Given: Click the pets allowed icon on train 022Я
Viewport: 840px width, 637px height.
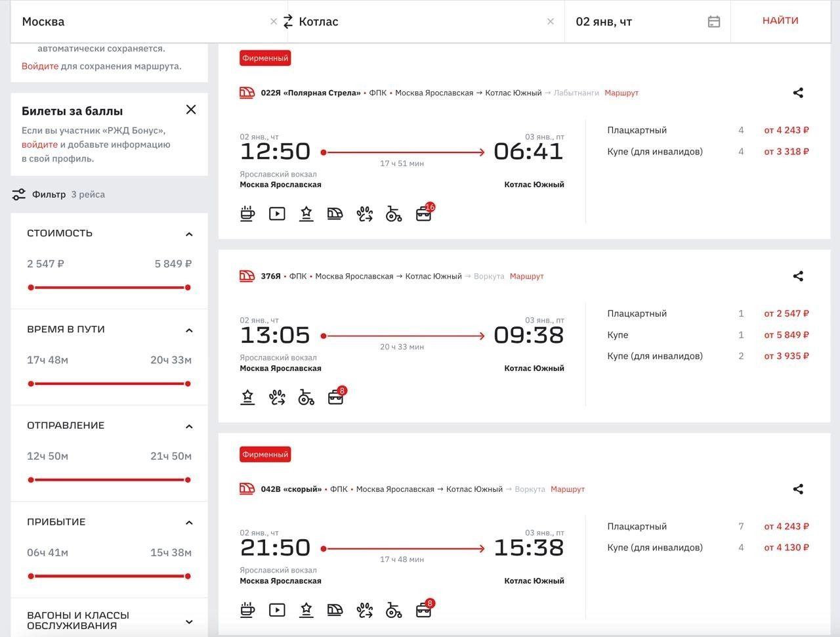Looking at the screenshot, I should [x=364, y=213].
